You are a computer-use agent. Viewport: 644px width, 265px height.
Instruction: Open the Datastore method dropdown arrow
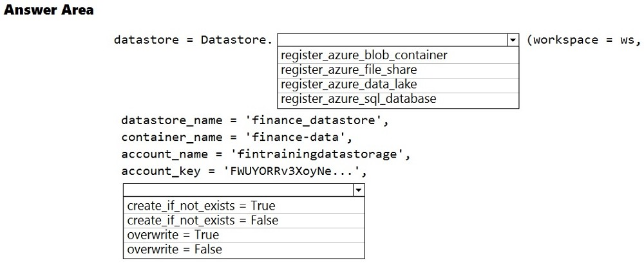pos(513,40)
